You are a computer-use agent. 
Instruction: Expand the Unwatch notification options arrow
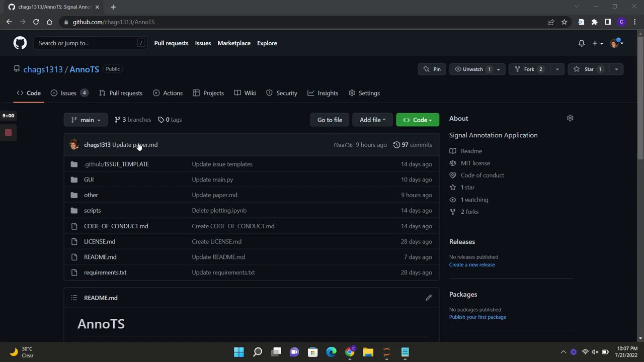(x=499, y=69)
